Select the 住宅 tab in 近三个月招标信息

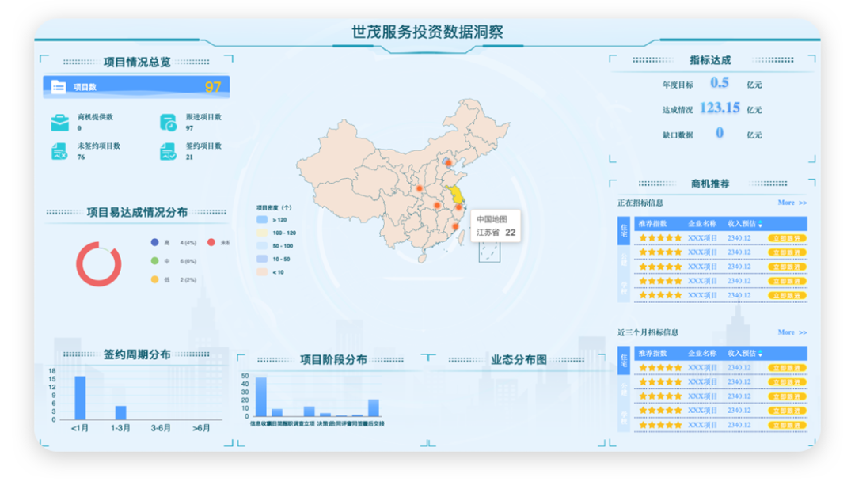tap(624, 360)
